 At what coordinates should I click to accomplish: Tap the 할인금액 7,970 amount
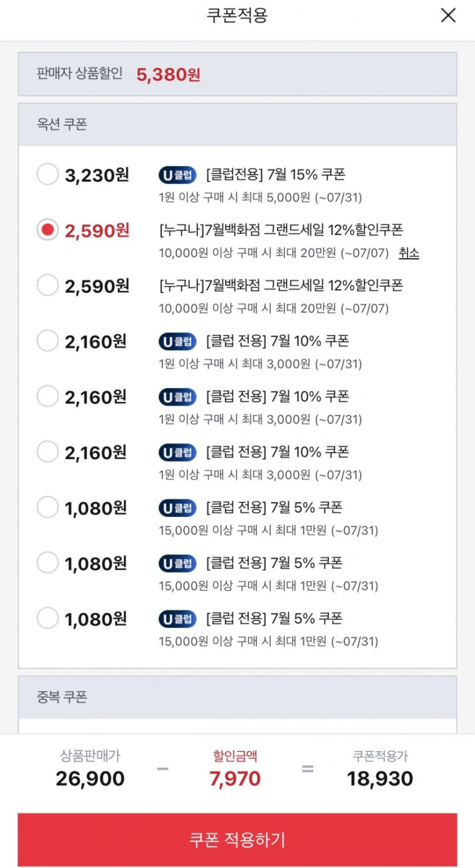(x=235, y=778)
